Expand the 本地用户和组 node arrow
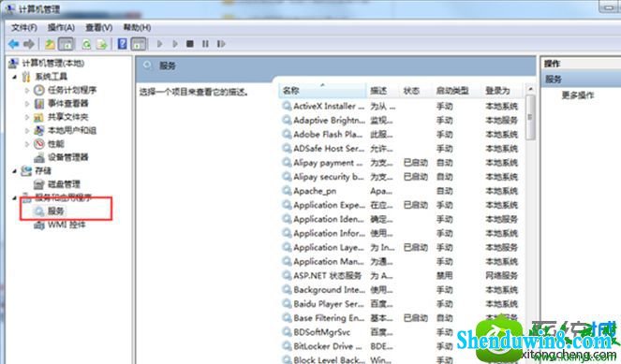Image resolution: width=621 pixels, height=364 pixels. [27, 131]
